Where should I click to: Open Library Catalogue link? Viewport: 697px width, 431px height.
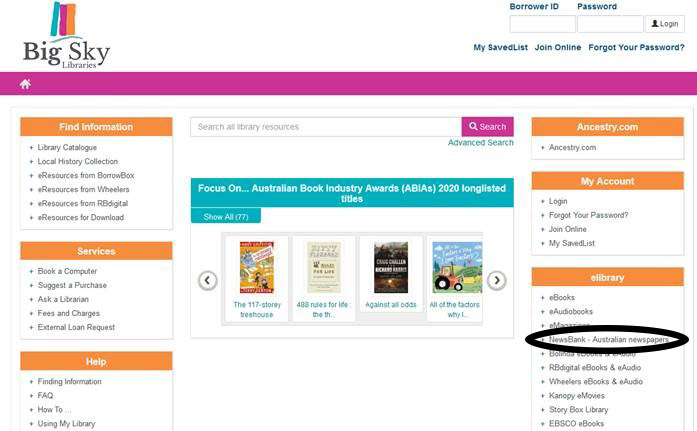(x=67, y=148)
